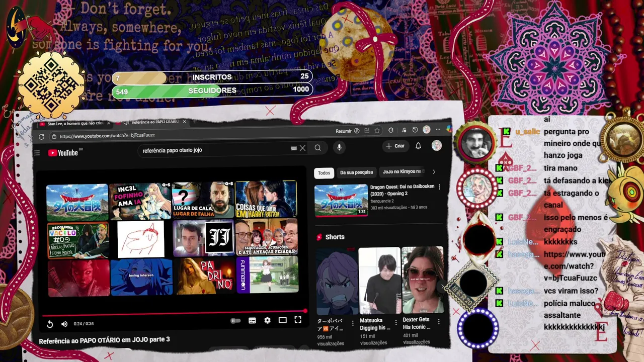Replay the video
The height and width of the screenshot is (362, 644).
tap(50, 324)
